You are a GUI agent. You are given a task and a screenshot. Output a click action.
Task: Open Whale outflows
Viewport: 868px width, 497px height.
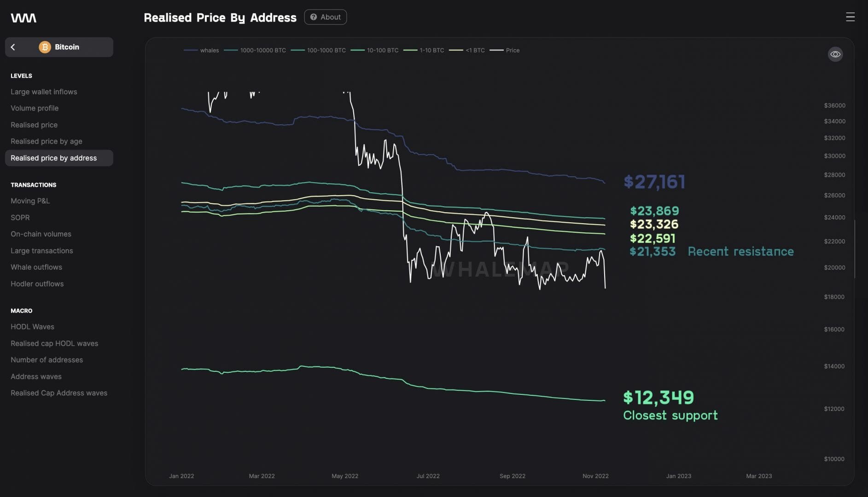(x=36, y=267)
